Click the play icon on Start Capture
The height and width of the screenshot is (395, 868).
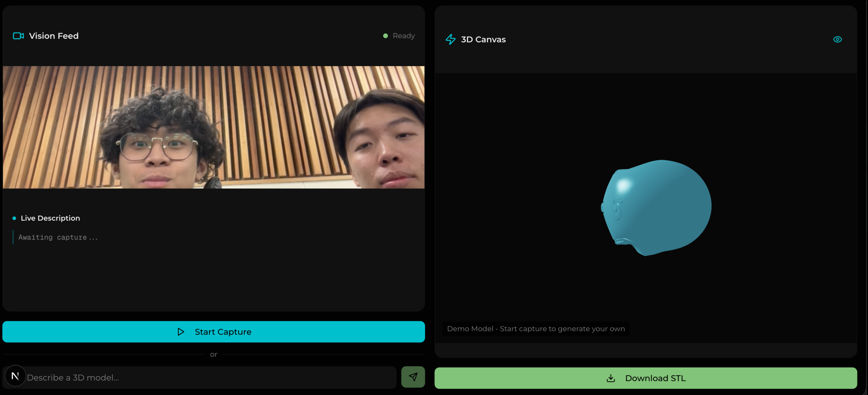tap(181, 332)
